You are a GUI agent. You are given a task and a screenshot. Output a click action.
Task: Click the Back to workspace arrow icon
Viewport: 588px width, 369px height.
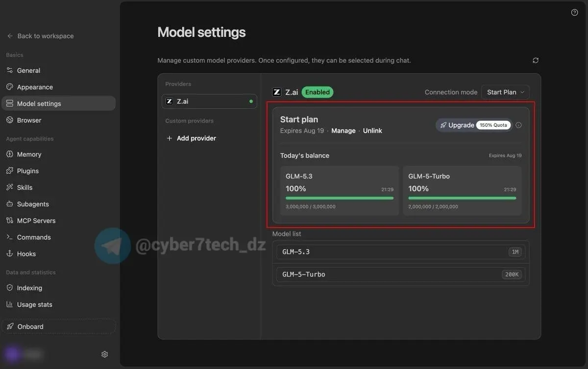click(x=10, y=36)
